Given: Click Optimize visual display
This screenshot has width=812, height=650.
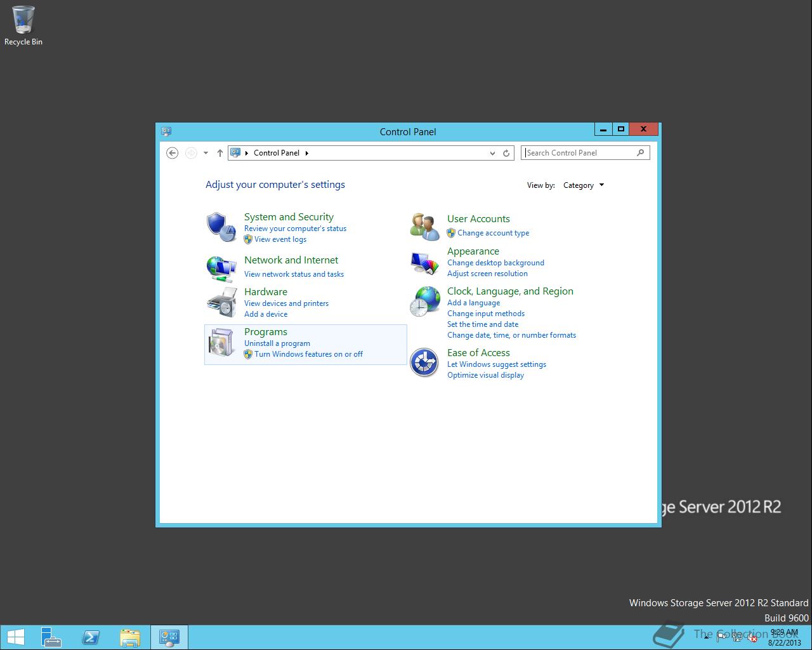Looking at the screenshot, I should (x=485, y=375).
